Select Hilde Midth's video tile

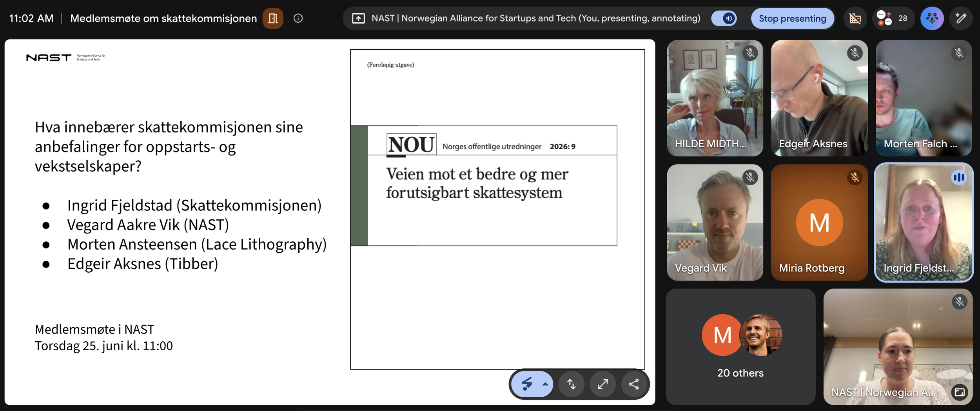tap(715, 98)
